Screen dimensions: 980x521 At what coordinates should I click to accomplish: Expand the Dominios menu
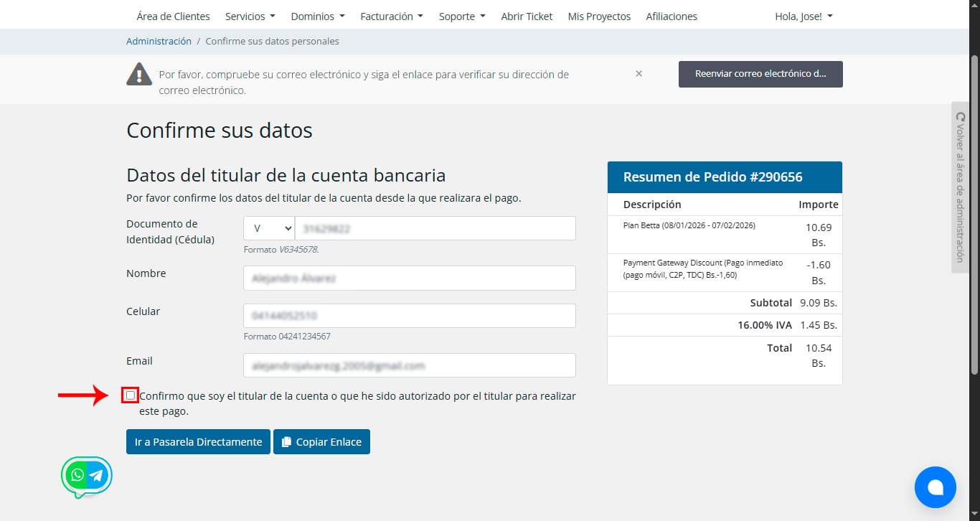tap(318, 16)
